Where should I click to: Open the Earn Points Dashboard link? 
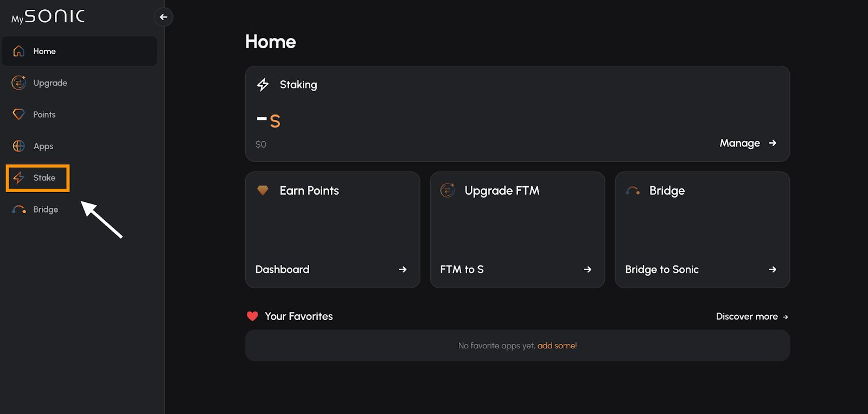coord(282,270)
